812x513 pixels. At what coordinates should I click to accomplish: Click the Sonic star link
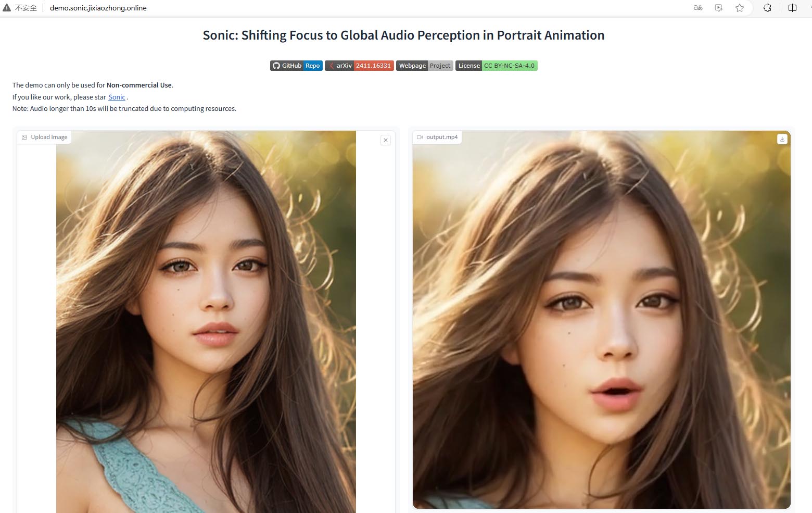point(117,97)
